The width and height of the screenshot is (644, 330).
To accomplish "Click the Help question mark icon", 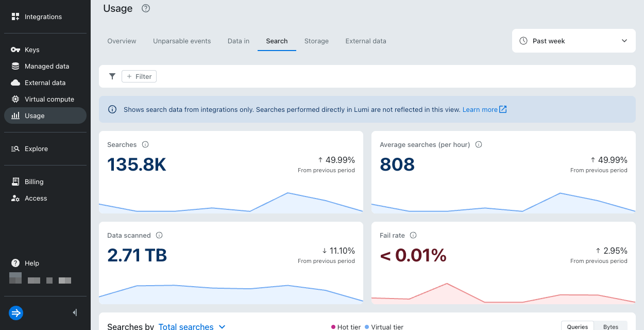I will coord(15,263).
